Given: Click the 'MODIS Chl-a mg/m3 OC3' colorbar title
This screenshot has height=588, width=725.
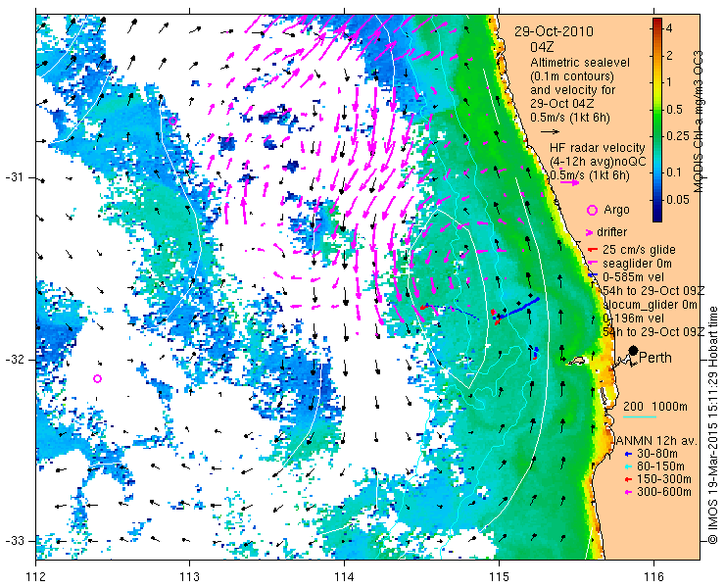Looking at the screenshot, I should (699, 122).
